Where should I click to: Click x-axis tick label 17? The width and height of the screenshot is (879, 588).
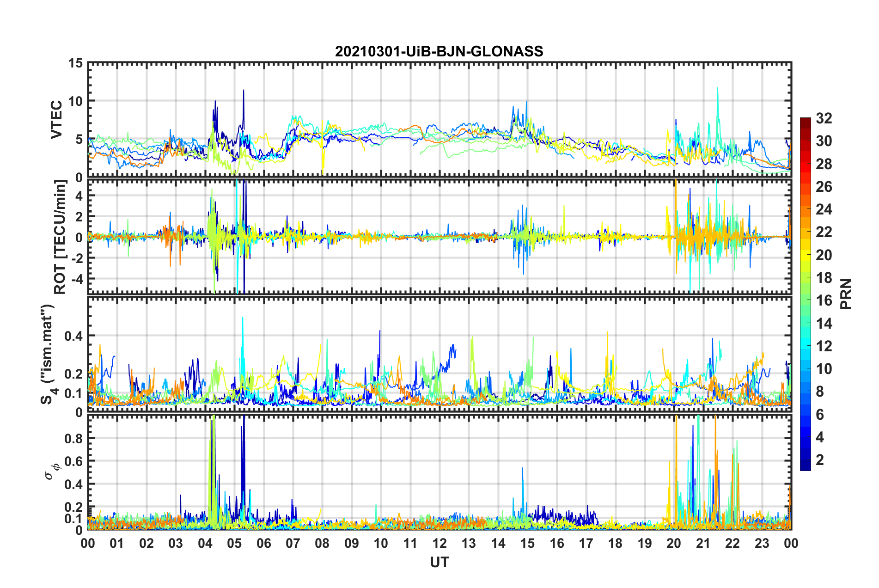tap(586, 543)
